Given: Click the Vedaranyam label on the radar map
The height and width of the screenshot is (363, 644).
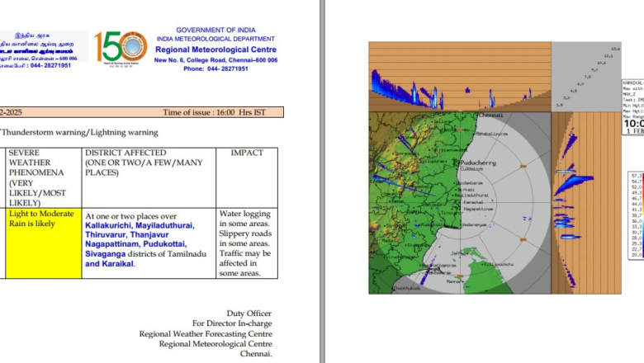Looking at the screenshot, I should click(474, 224).
